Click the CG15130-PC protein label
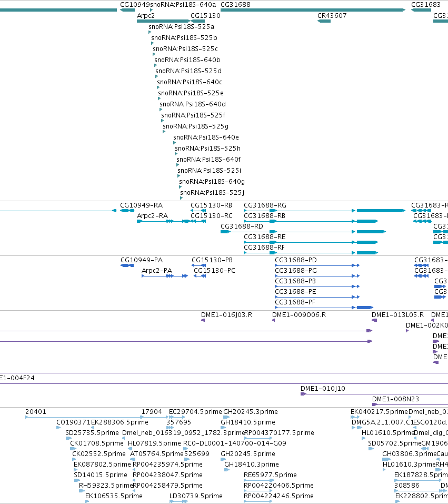 (x=214, y=270)
